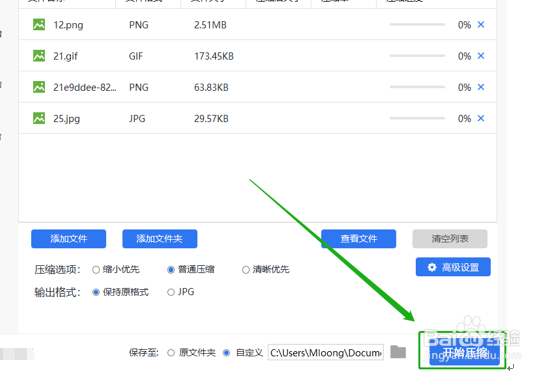This screenshot has width=552, height=375.
Task: Select the 清晰优先 compression option
Action: (x=246, y=270)
